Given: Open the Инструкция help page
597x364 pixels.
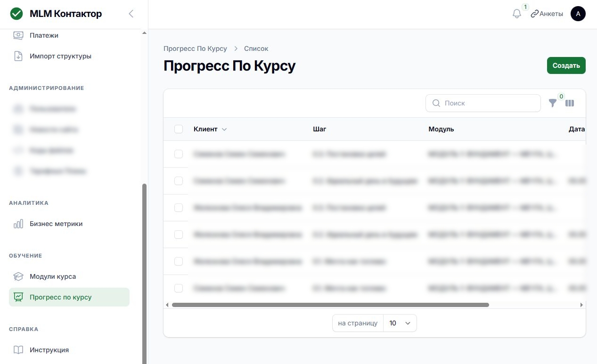Looking at the screenshot, I should (x=69, y=350).
